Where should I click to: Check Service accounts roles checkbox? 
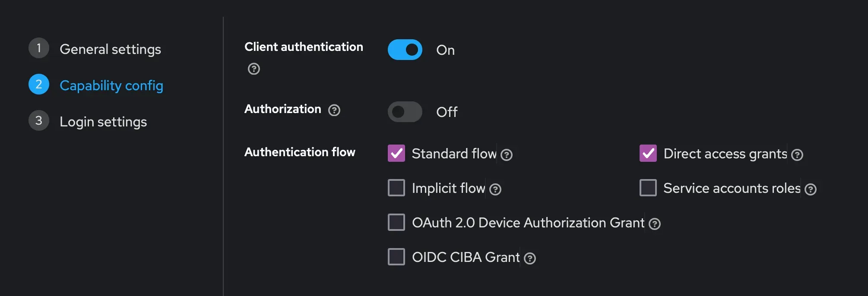pyautogui.click(x=648, y=188)
